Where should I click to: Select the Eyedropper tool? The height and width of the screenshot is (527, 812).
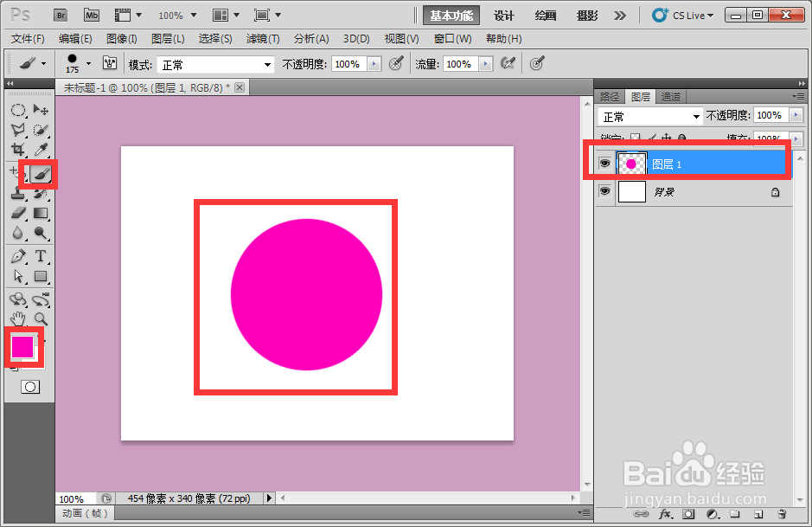[41, 150]
